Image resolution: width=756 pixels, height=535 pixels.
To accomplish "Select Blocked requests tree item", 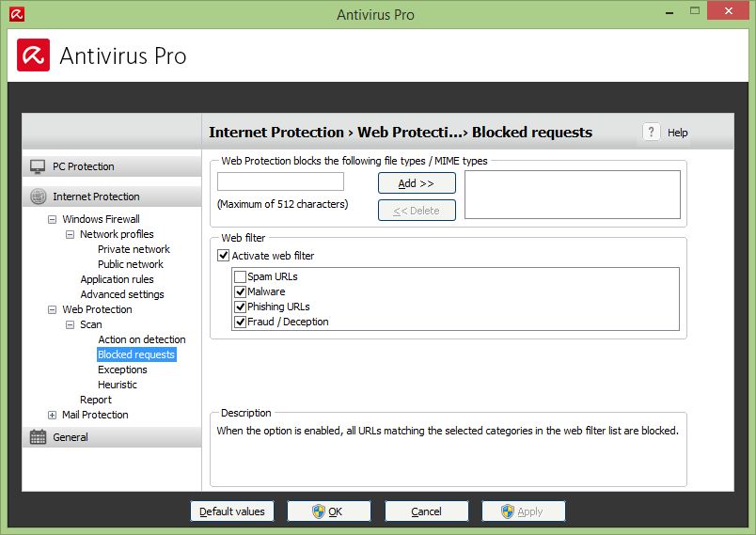I will [136, 354].
